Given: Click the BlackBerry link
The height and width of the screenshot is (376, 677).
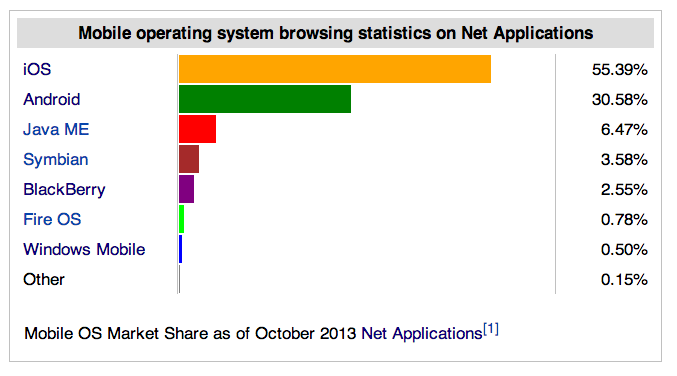Looking at the screenshot, I should (64, 190).
